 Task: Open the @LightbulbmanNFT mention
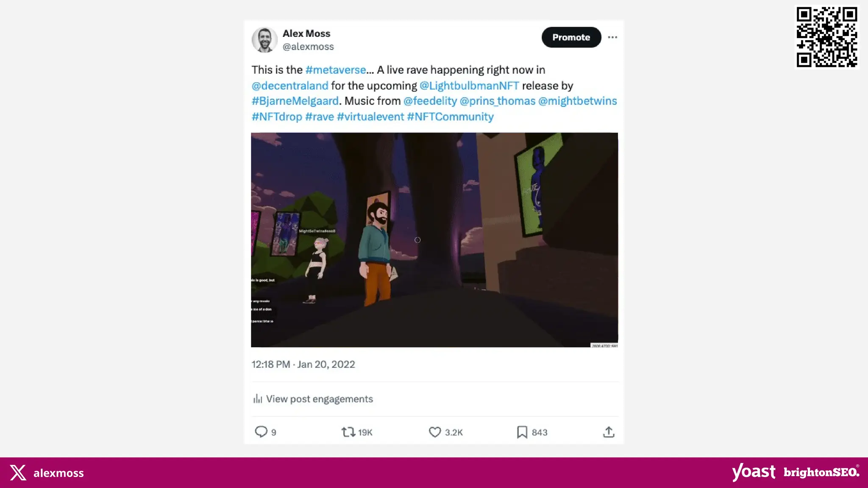point(469,86)
